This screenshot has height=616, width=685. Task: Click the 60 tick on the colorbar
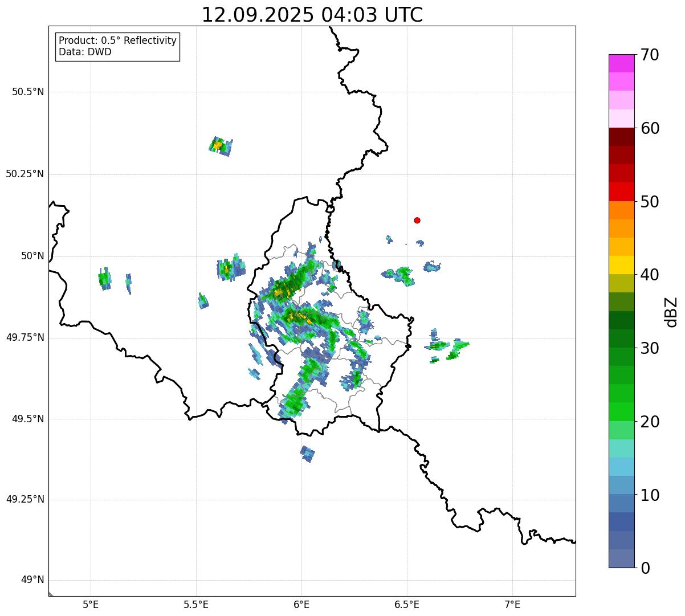[650, 128]
